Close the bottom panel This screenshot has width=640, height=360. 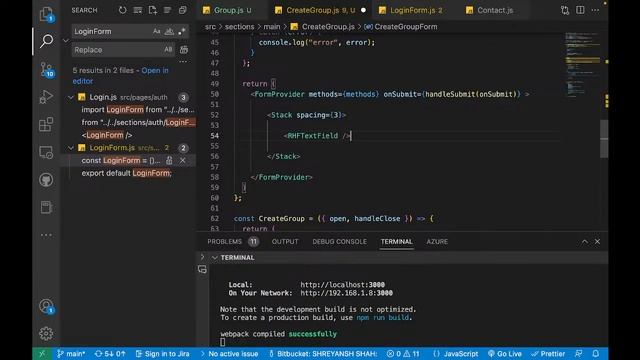coord(597,242)
